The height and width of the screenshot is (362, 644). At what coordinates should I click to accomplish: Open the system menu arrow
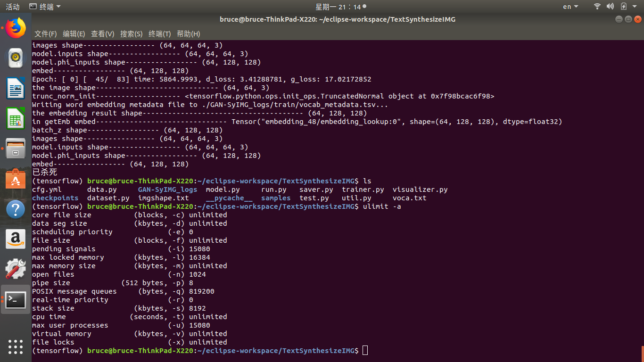[x=635, y=7]
